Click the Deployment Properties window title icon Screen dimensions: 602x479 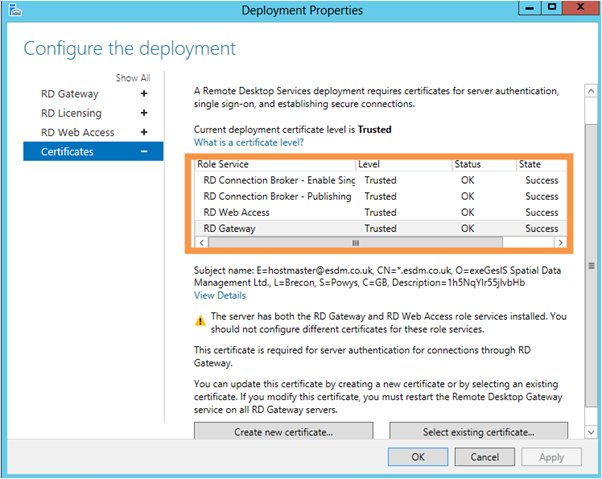15,10
